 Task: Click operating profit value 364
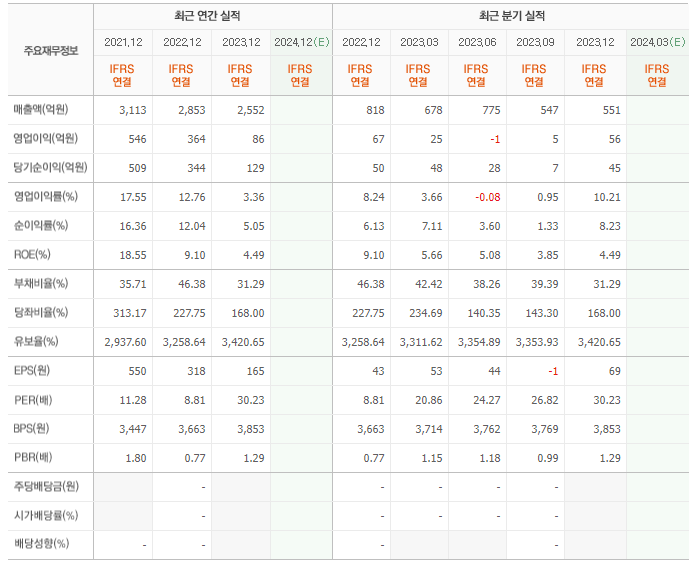coord(196,139)
